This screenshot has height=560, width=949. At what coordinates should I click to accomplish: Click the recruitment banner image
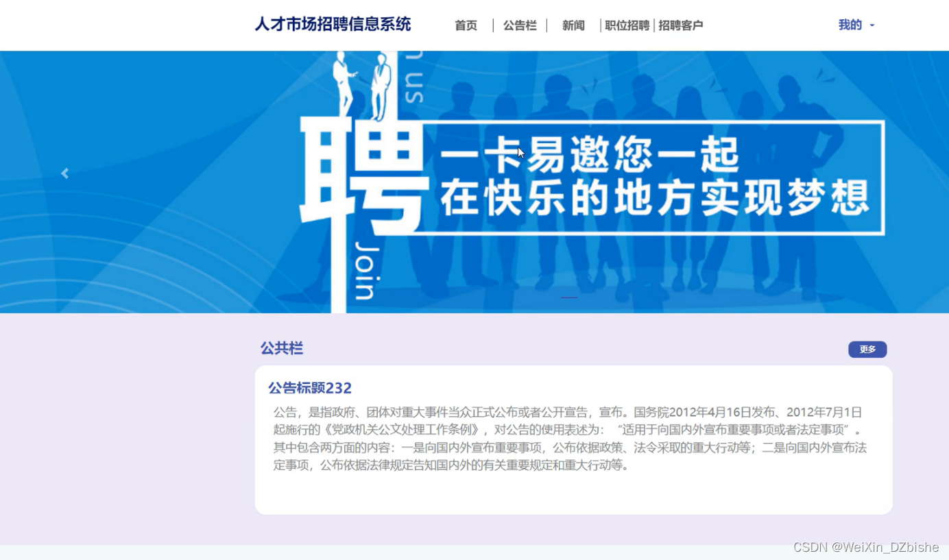[474, 182]
